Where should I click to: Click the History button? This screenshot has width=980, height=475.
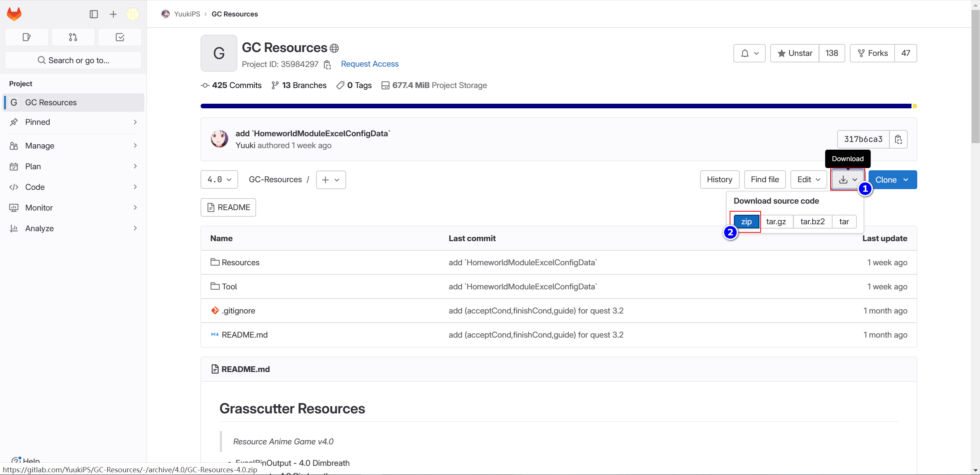720,180
